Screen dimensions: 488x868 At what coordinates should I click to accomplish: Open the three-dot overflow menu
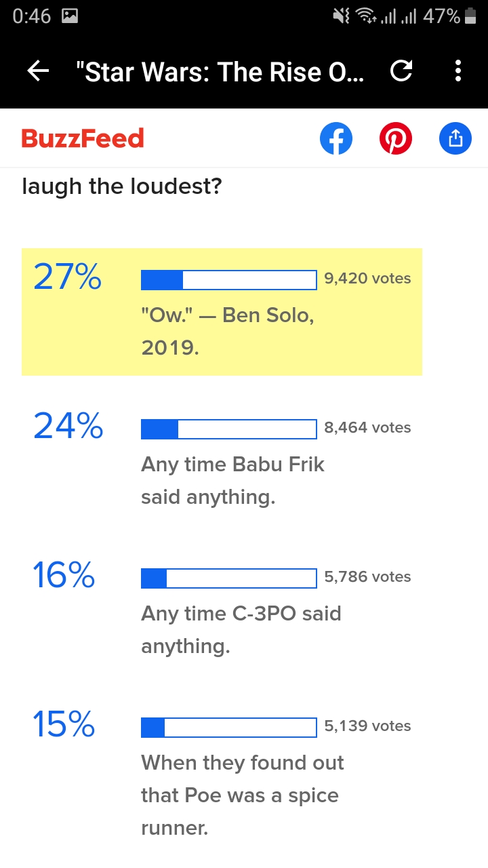pos(458,71)
